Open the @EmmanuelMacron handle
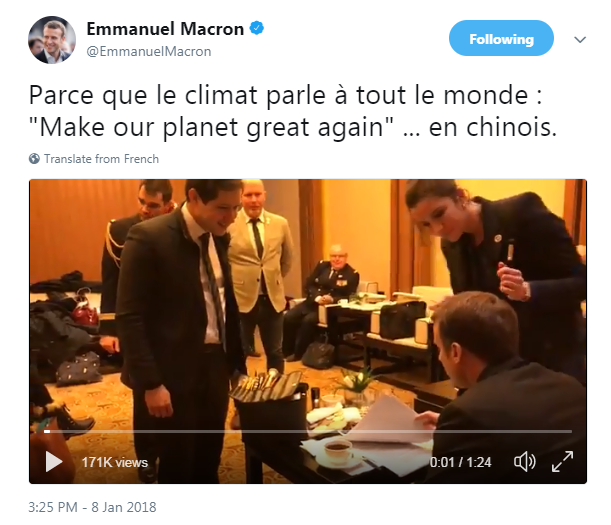 (x=149, y=51)
